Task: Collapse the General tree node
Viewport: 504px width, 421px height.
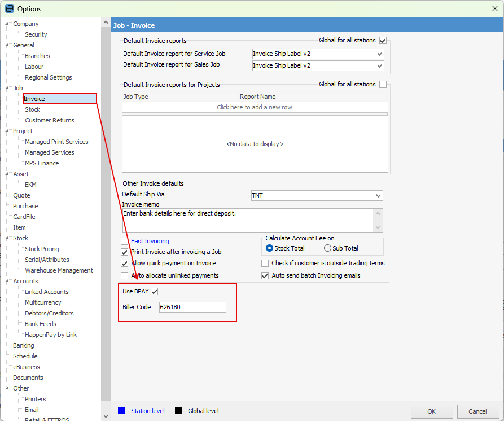Action: point(7,45)
